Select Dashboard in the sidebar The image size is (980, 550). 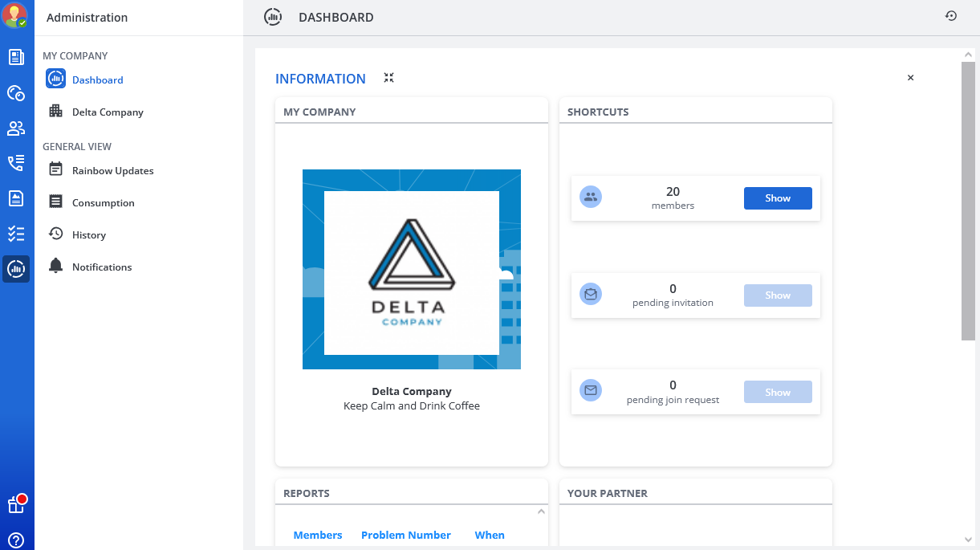click(x=97, y=80)
